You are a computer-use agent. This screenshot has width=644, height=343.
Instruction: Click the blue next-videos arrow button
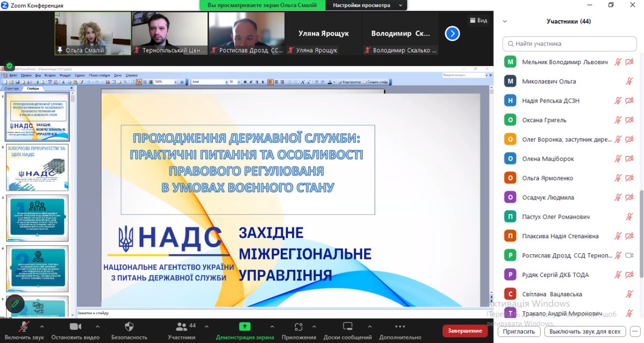pos(452,33)
